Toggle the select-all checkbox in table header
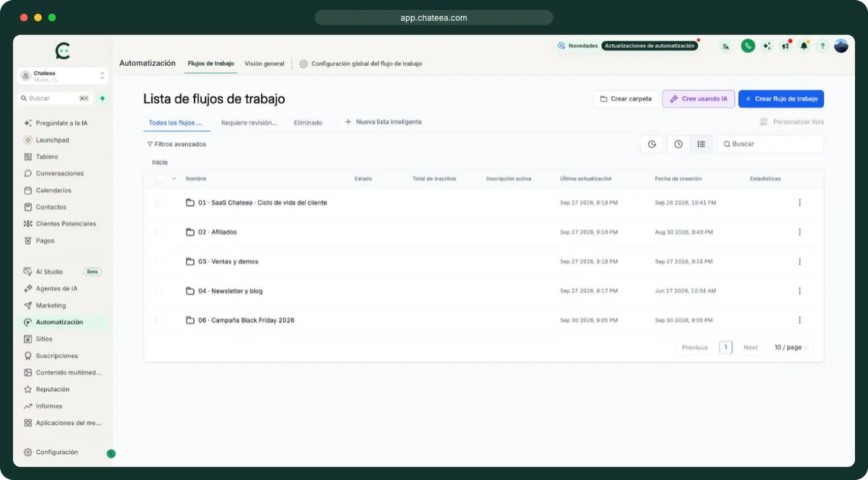The height and width of the screenshot is (480, 868). 159,179
